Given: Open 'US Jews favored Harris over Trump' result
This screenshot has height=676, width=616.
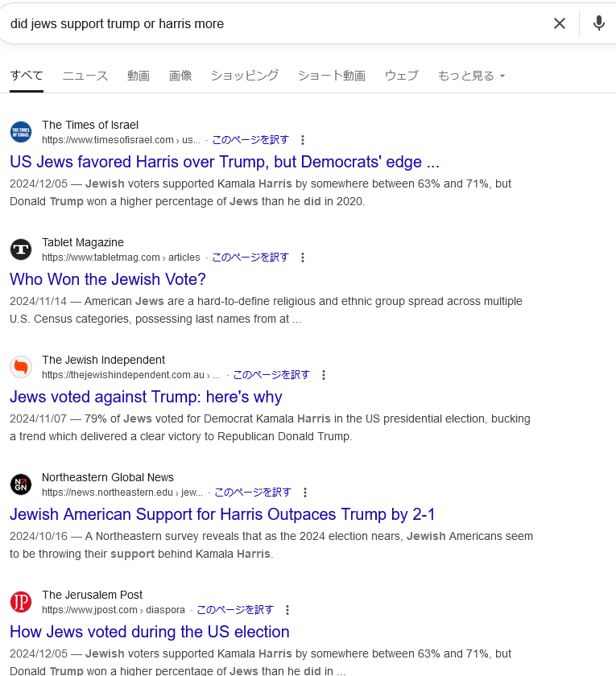Looking at the screenshot, I should click(x=225, y=162).
